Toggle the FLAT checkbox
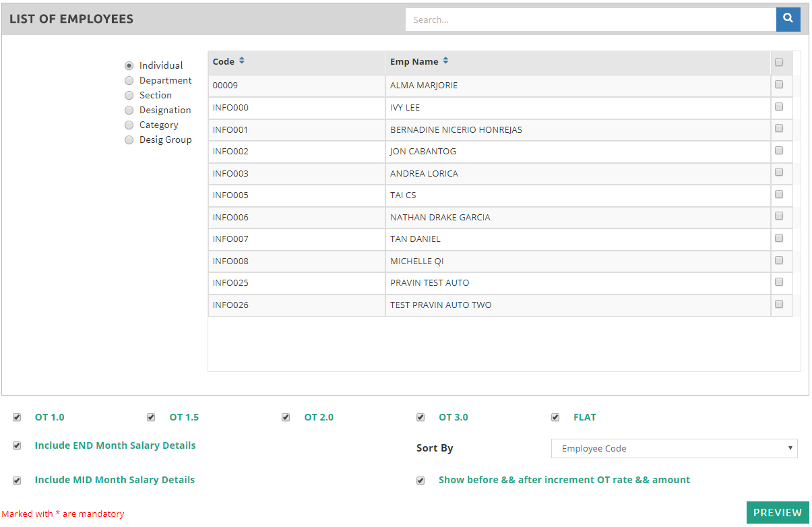 555,417
